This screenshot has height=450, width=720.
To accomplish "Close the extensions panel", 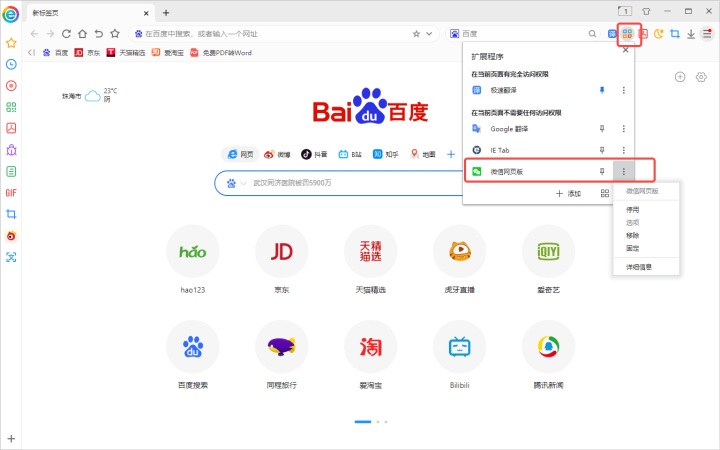I will point(625,50).
